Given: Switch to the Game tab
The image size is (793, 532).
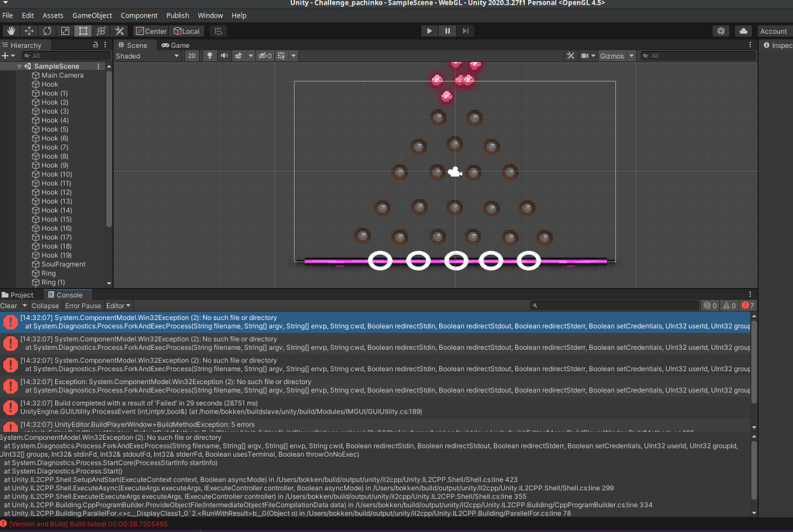Looking at the screenshot, I should [x=177, y=45].
